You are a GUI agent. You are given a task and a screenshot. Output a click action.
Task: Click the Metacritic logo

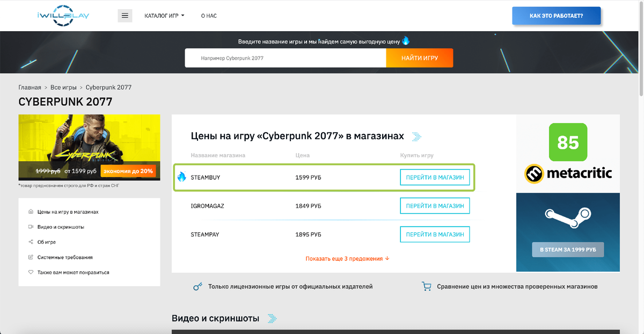coord(568,173)
